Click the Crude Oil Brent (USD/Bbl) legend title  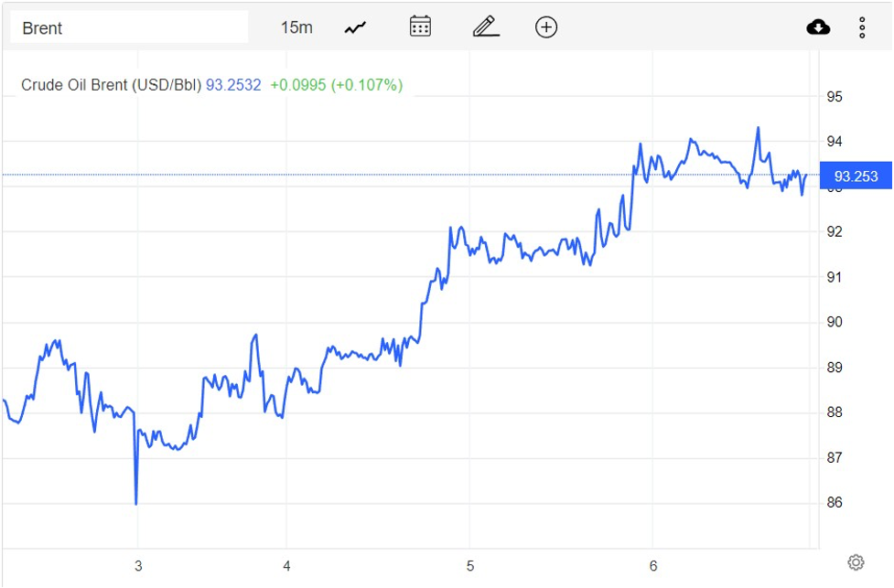tap(111, 85)
